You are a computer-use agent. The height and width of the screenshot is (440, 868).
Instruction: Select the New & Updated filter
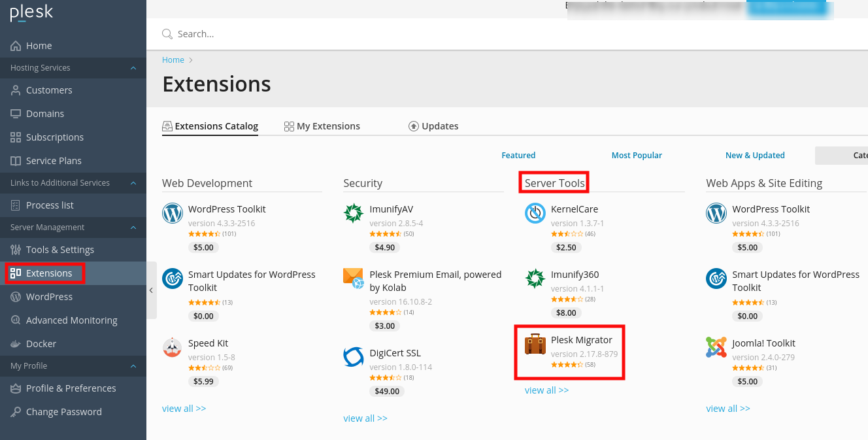(755, 156)
